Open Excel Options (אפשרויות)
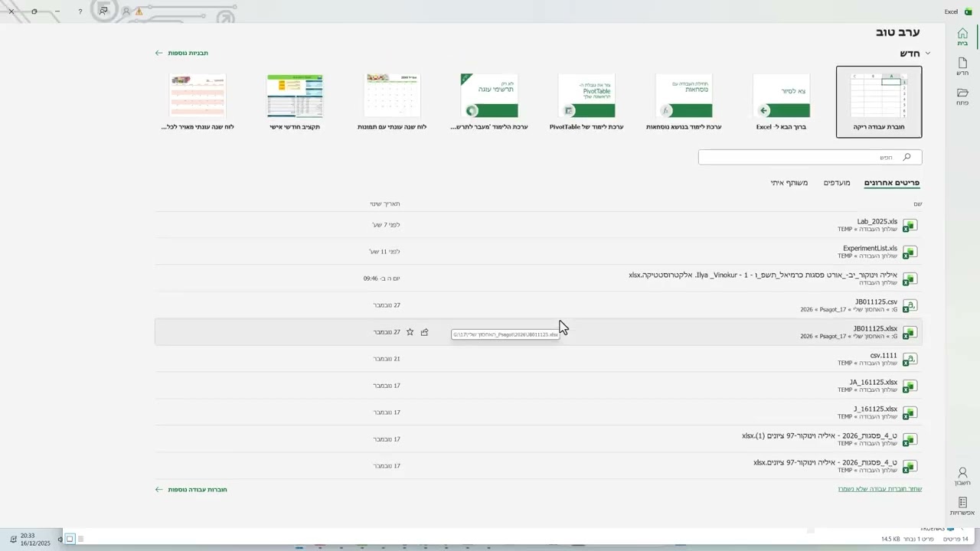This screenshot has height=551, width=980. coord(962,507)
